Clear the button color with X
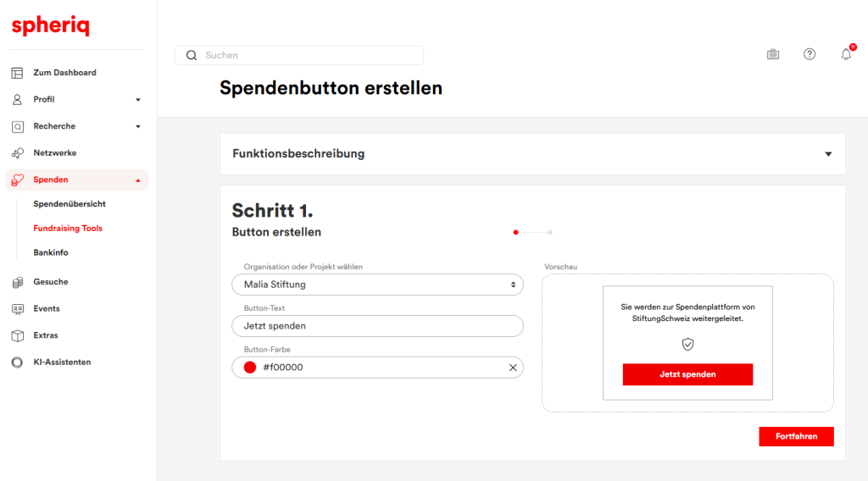Image resolution: width=868 pixels, height=481 pixels. coord(512,368)
